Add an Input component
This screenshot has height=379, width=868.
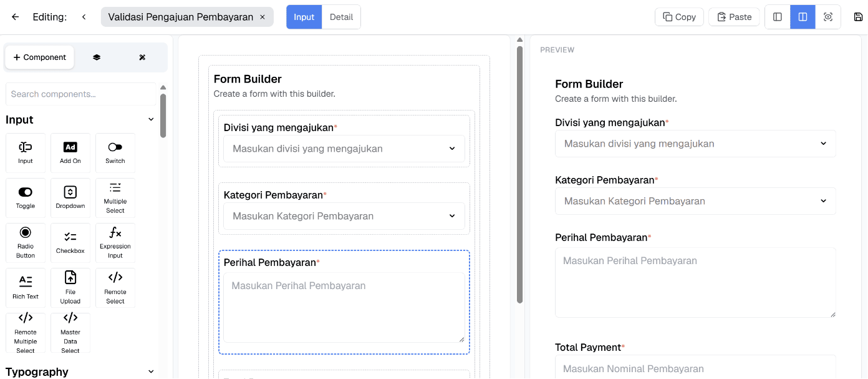[x=26, y=153]
